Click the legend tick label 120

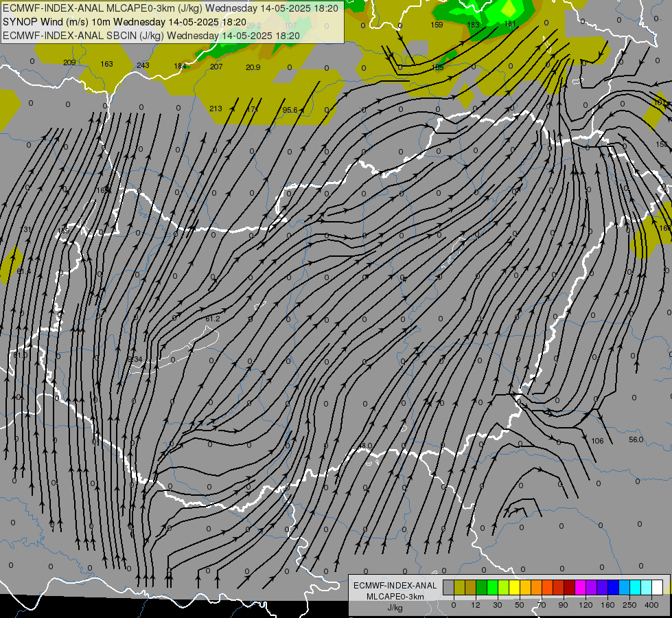[586, 605]
